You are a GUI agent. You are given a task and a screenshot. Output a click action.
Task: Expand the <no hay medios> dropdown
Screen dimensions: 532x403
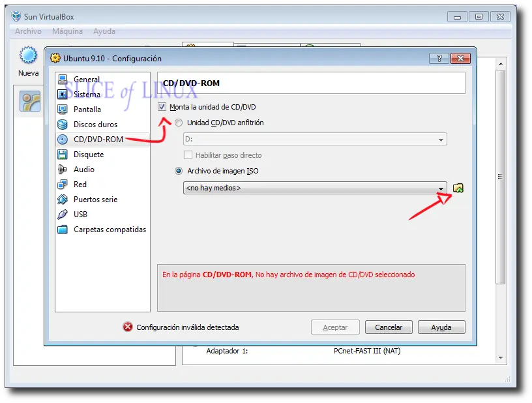click(315, 188)
